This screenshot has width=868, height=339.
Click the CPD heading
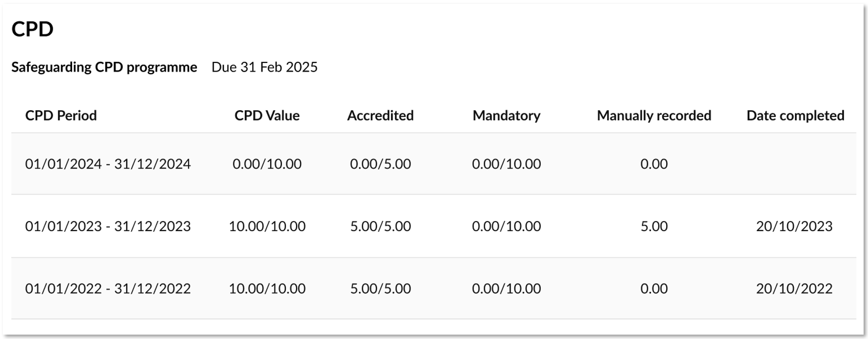coord(32,29)
